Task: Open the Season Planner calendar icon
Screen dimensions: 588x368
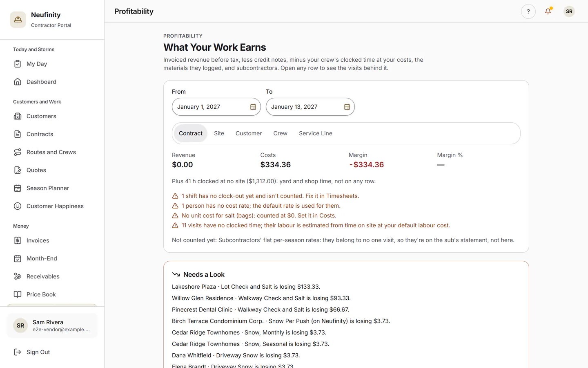Action: (18, 188)
